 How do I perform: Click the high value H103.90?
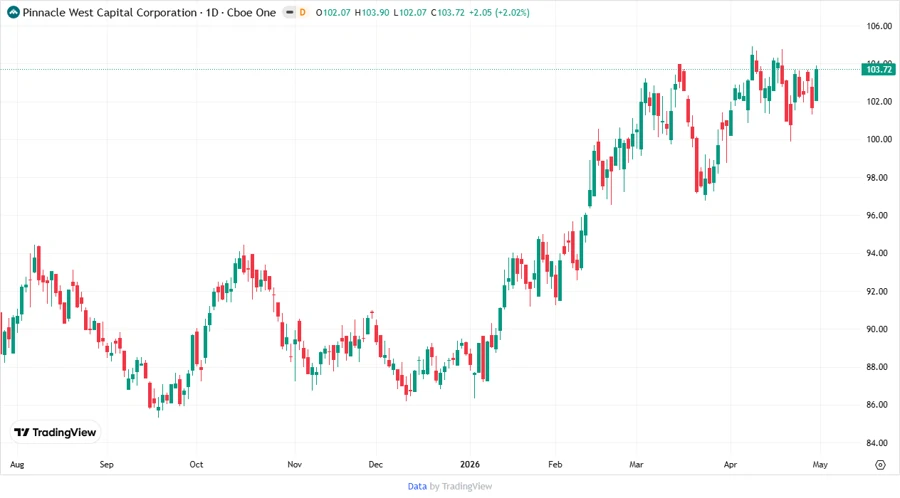point(372,12)
